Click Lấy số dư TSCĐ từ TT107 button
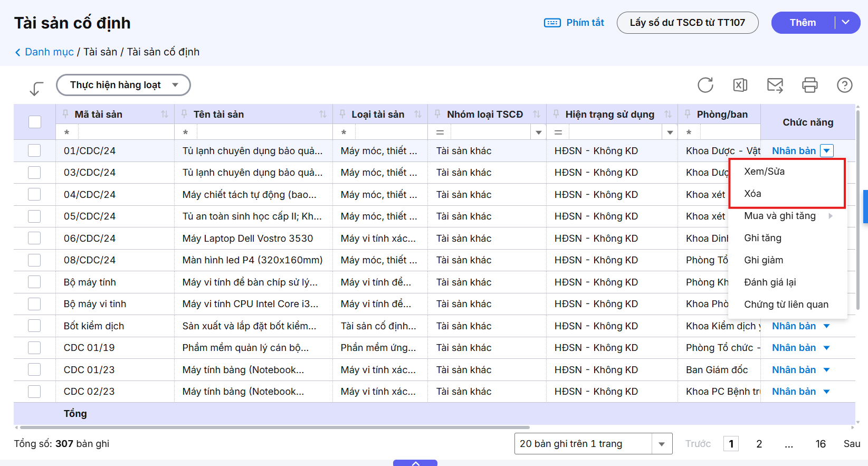Image resolution: width=868 pixels, height=466 pixels. 687,23
